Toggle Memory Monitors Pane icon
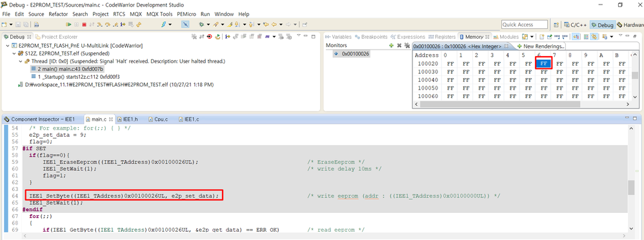 click(576, 37)
